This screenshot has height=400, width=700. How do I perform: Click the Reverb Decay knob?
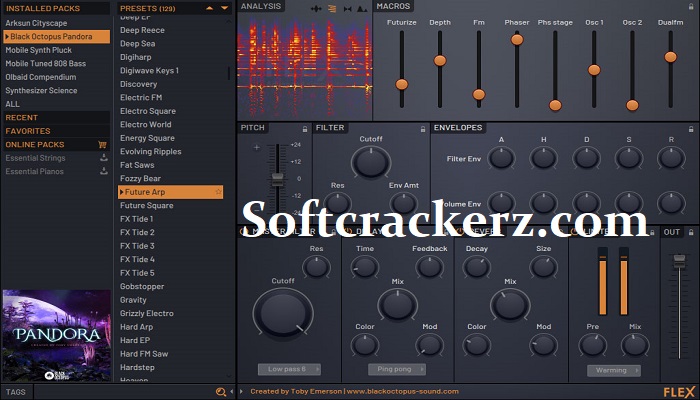point(476,267)
